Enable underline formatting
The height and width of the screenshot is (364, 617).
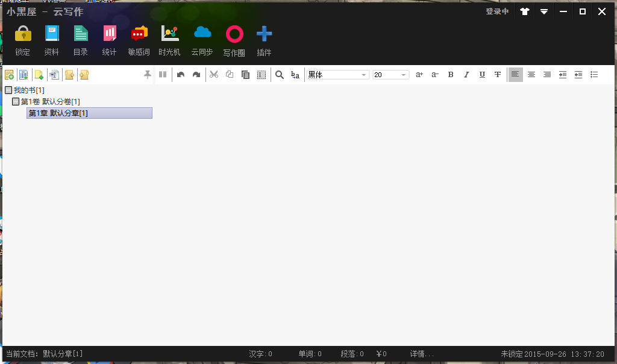481,75
